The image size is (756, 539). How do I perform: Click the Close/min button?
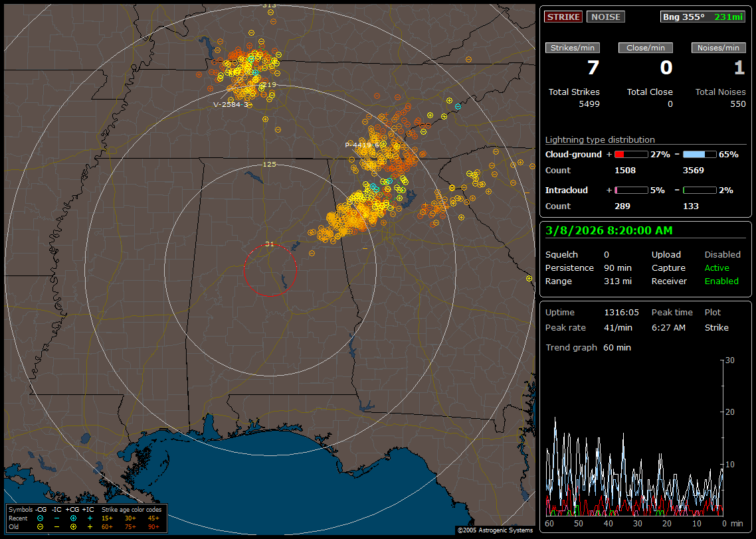645,48
